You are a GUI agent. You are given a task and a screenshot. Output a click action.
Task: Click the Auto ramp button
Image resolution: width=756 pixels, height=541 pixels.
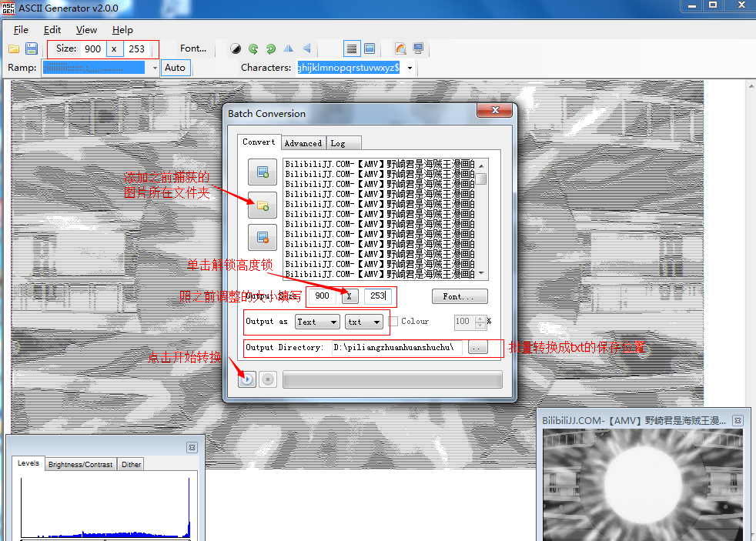coord(176,68)
